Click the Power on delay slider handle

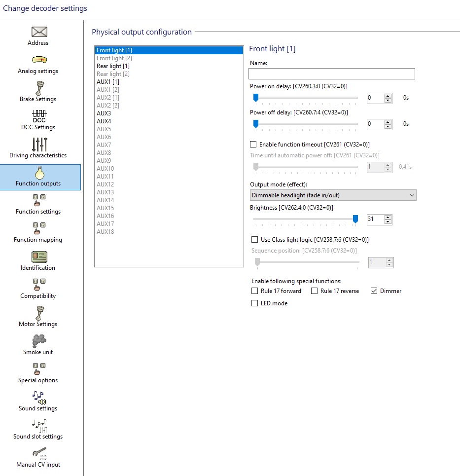point(256,98)
